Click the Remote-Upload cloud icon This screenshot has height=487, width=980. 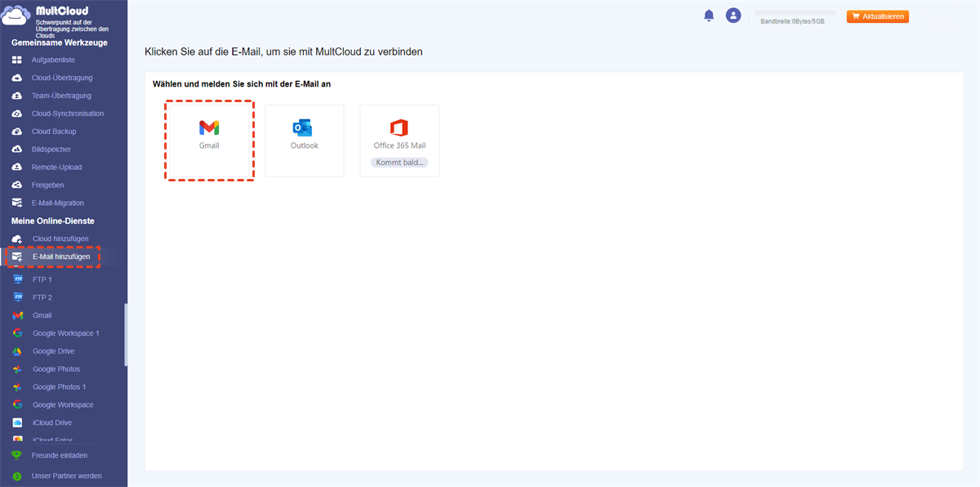coord(16,168)
